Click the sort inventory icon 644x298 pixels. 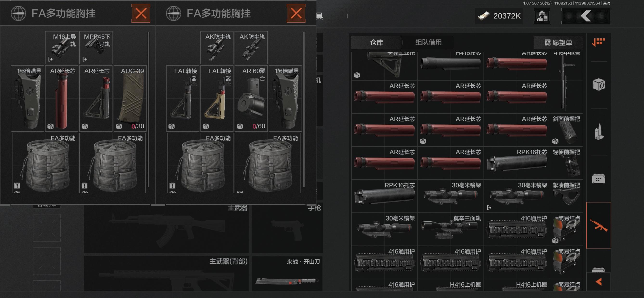click(x=599, y=42)
